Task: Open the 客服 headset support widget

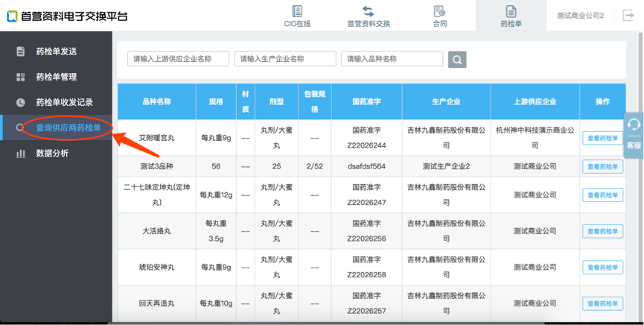Action: click(x=634, y=136)
